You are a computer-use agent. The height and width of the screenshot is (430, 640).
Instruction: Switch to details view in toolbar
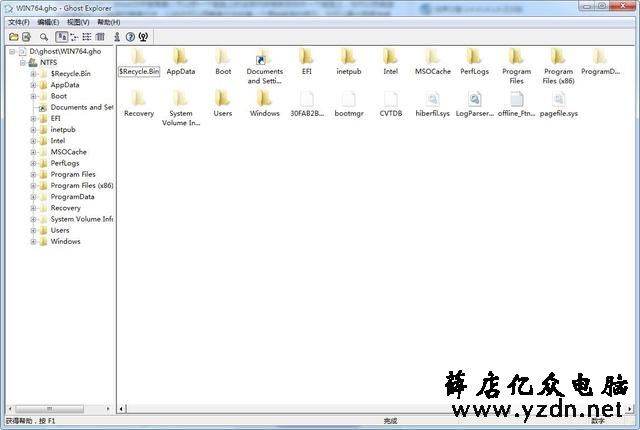(100, 37)
